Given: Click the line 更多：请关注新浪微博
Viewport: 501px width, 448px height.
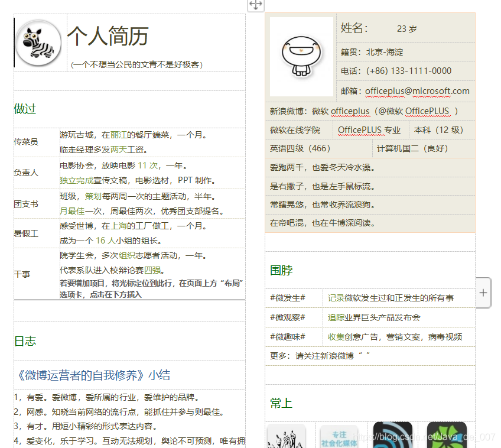Looking at the screenshot, I should click(x=320, y=356).
